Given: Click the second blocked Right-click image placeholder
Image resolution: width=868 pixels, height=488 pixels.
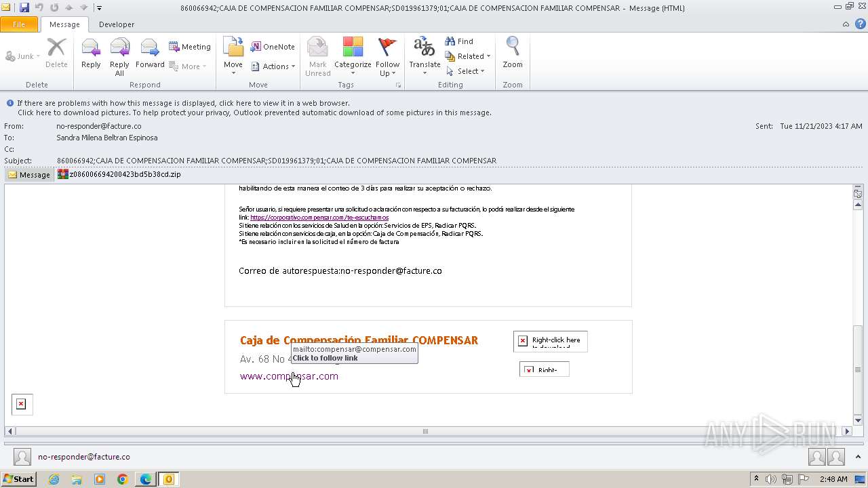Looking at the screenshot, I should point(544,369).
